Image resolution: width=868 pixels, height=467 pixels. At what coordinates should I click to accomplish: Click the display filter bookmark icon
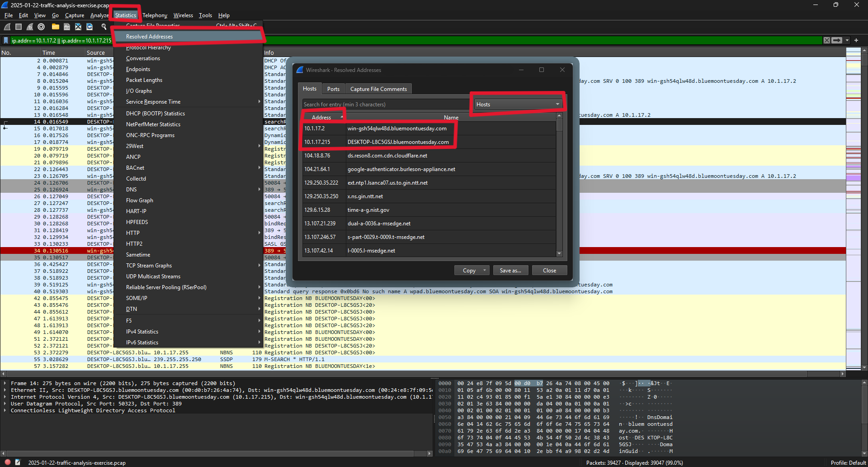6,41
